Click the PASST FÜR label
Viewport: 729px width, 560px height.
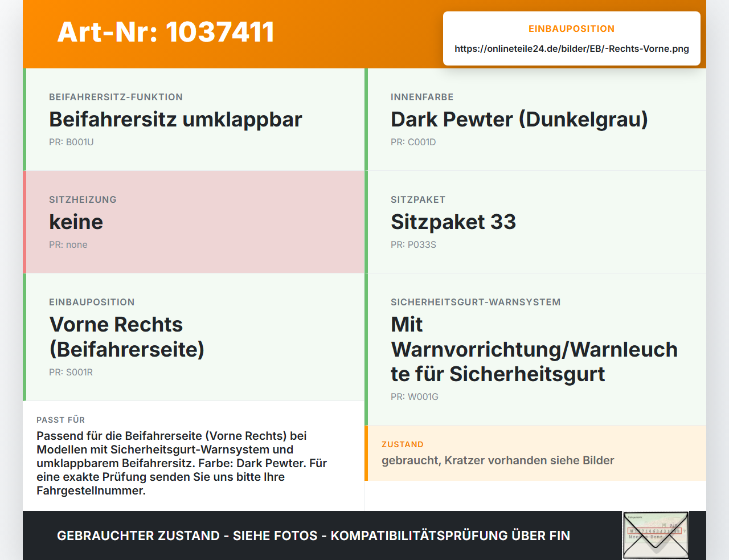60,420
